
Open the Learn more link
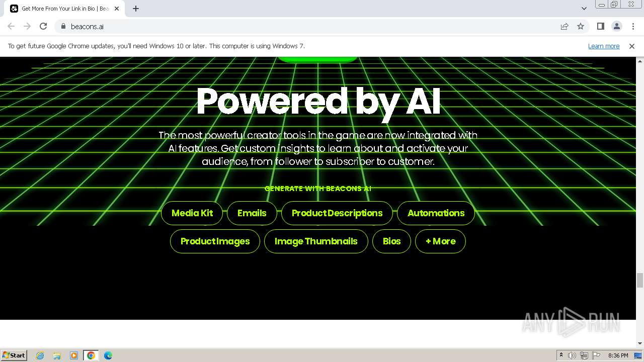[x=604, y=46]
